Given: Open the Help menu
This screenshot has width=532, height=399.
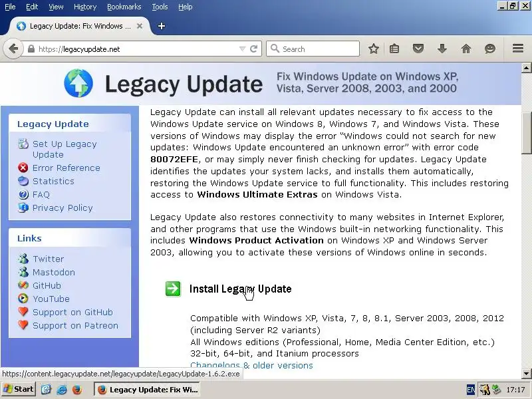Looking at the screenshot, I should tap(186, 7).
